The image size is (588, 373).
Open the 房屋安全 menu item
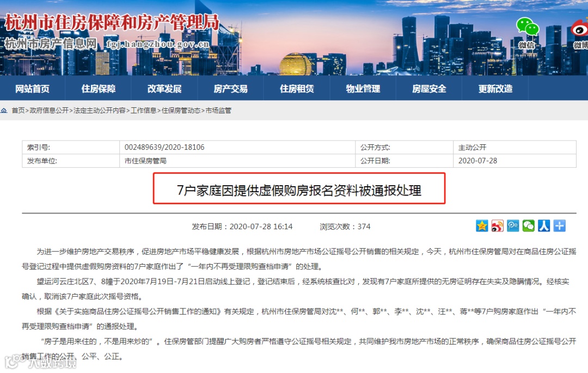pyautogui.click(x=429, y=89)
